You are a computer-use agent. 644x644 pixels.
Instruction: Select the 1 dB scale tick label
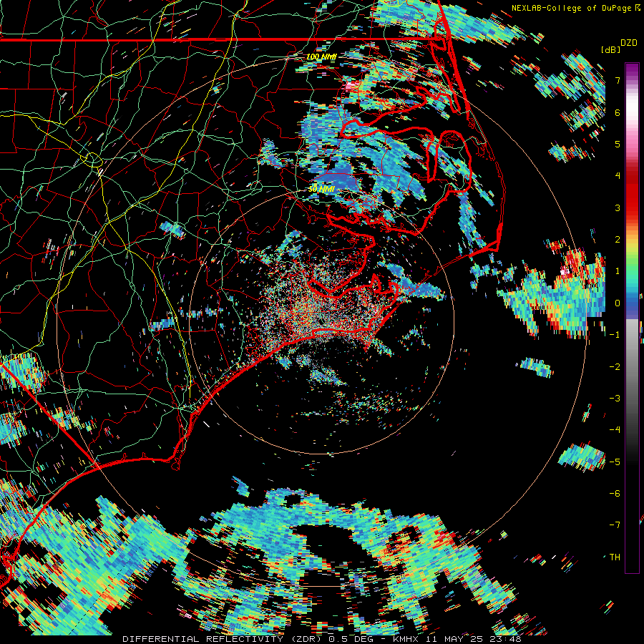[x=618, y=271]
